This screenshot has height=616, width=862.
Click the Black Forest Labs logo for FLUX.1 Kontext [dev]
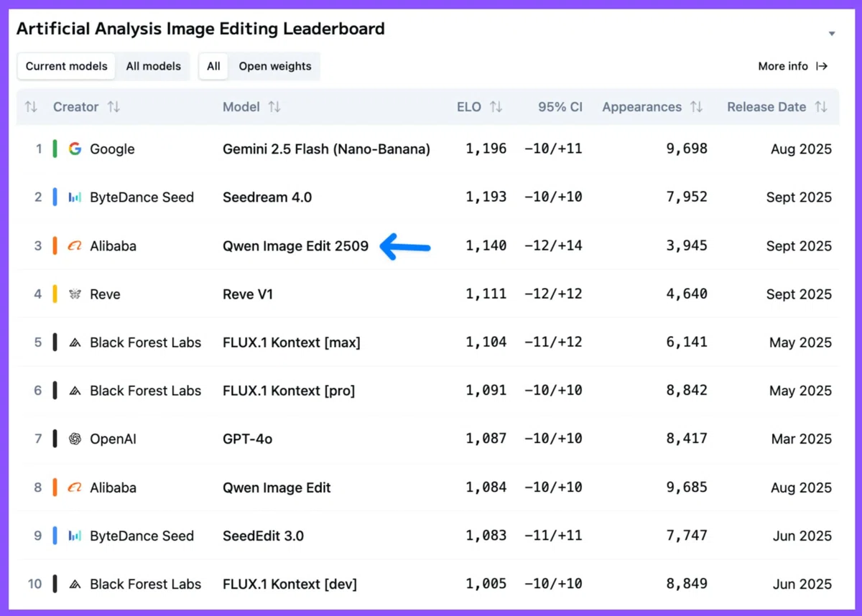pos(75,584)
